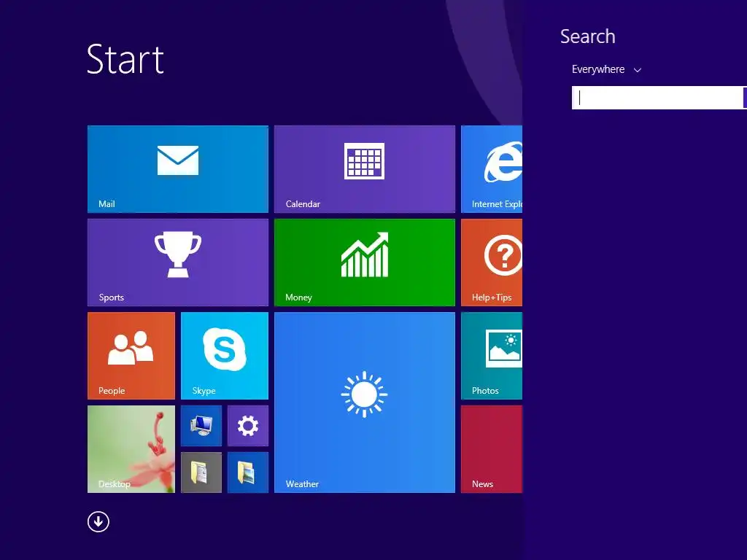Viewport: 747px width, 560px height.
Task: Open the Money chart tile
Action: click(365, 262)
